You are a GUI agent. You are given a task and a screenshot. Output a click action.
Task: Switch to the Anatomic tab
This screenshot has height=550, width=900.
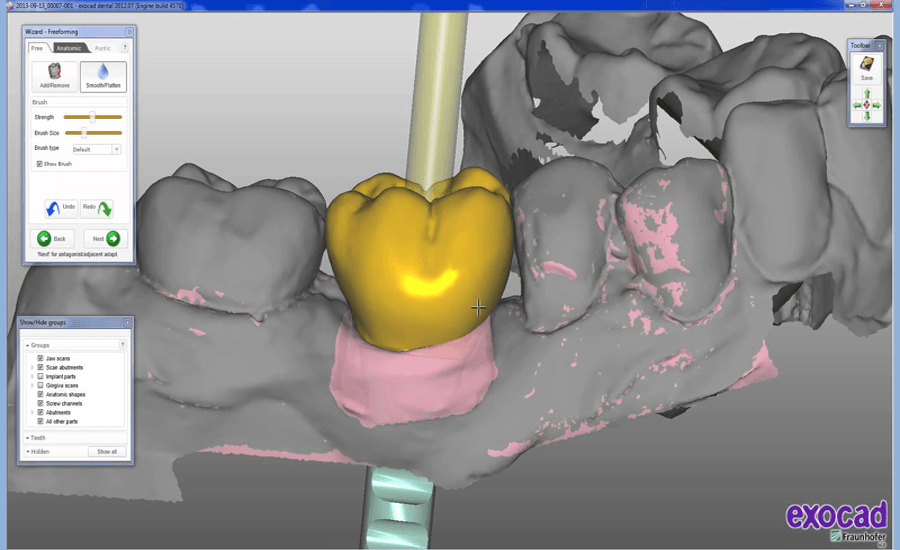(69, 48)
